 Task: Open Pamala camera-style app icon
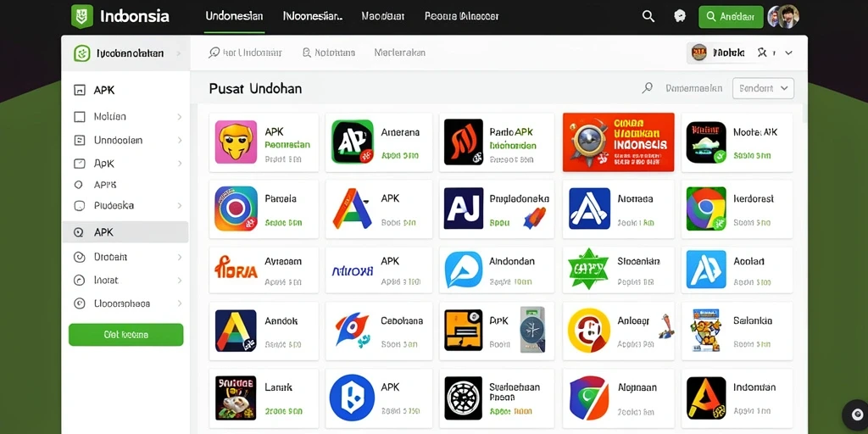236,209
